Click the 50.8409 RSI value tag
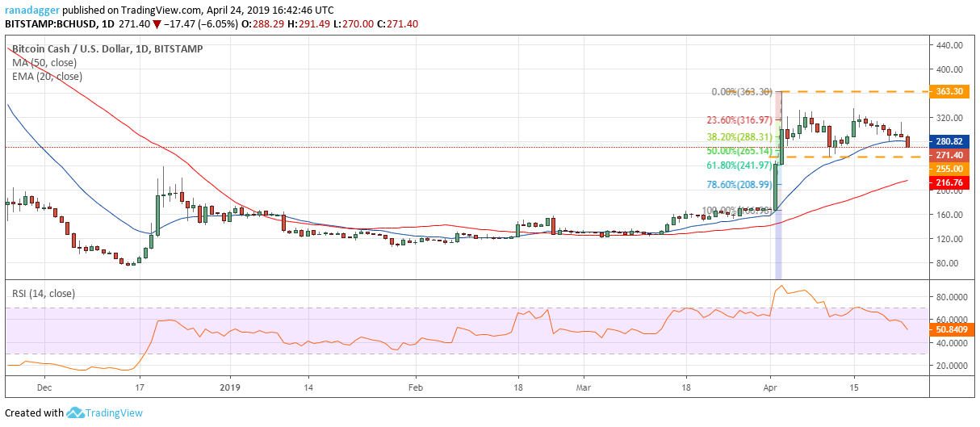Screen dimensions: 980x427 pos(953,330)
